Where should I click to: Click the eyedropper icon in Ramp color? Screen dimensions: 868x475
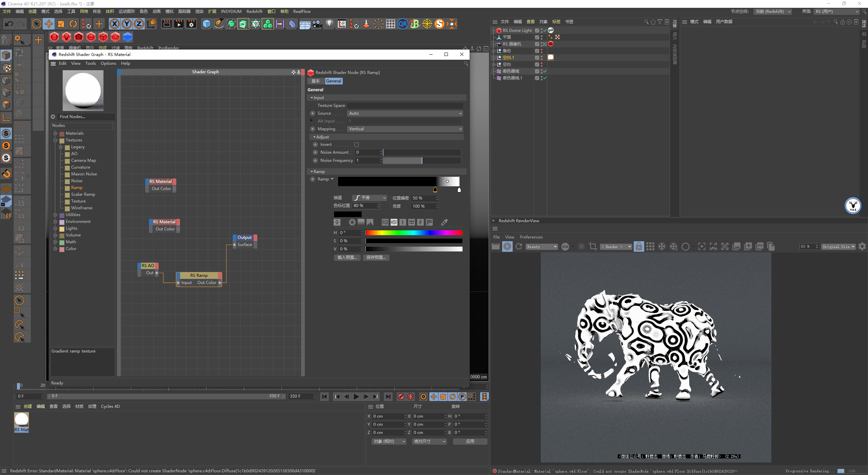click(x=444, y=222)
